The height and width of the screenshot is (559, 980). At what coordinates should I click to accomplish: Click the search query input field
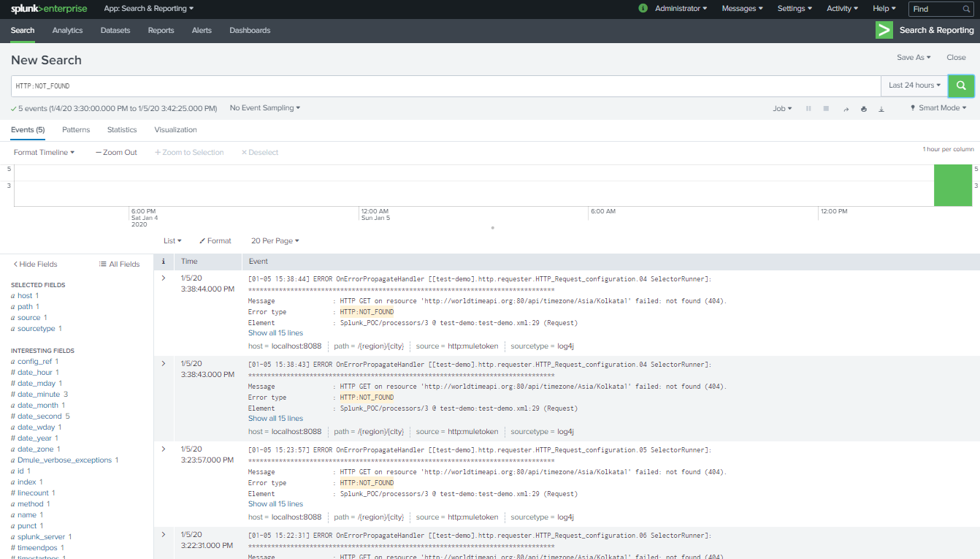click(445, 85)
